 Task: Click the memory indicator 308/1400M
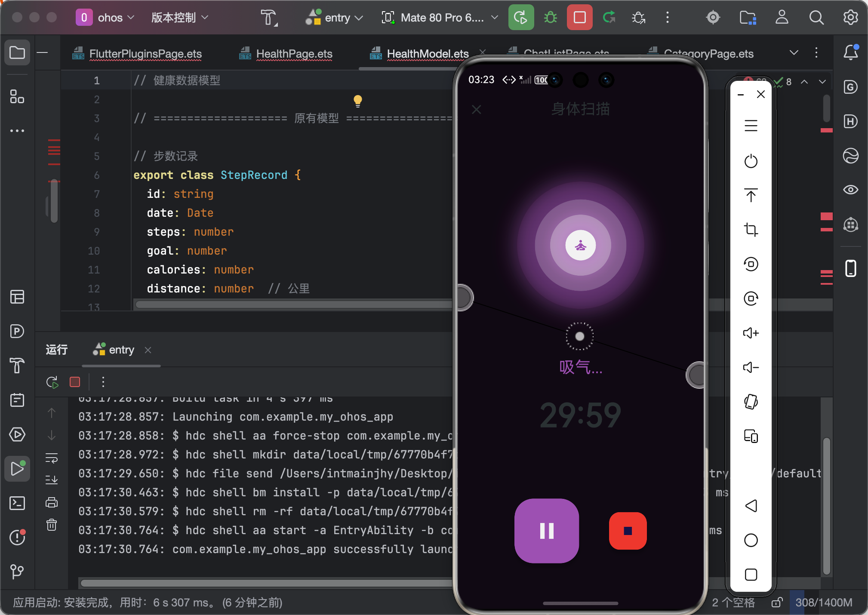point(824,603)
